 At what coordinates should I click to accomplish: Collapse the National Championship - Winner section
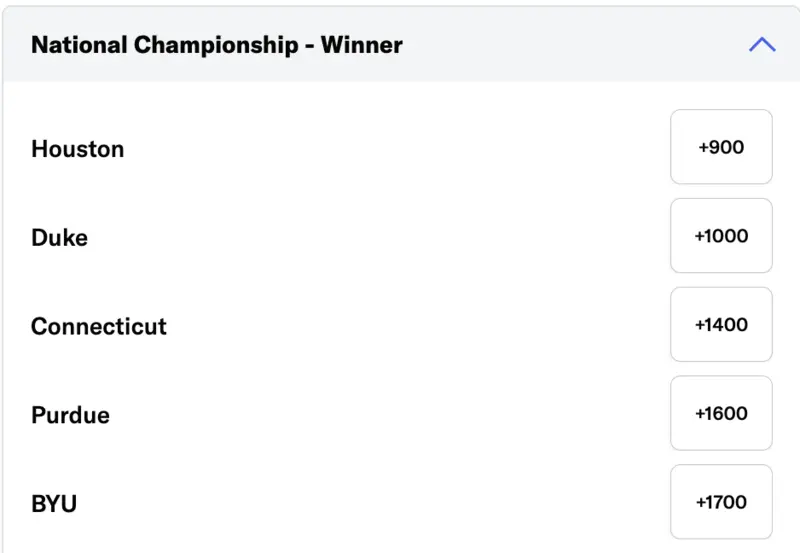(x=762, y=45)
